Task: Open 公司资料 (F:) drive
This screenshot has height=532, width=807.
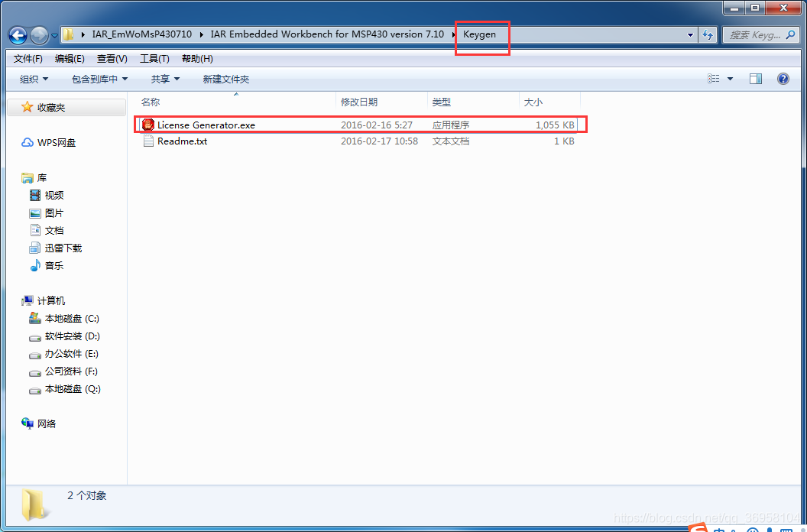Action: pyautogui.click(x=70, y=371)
